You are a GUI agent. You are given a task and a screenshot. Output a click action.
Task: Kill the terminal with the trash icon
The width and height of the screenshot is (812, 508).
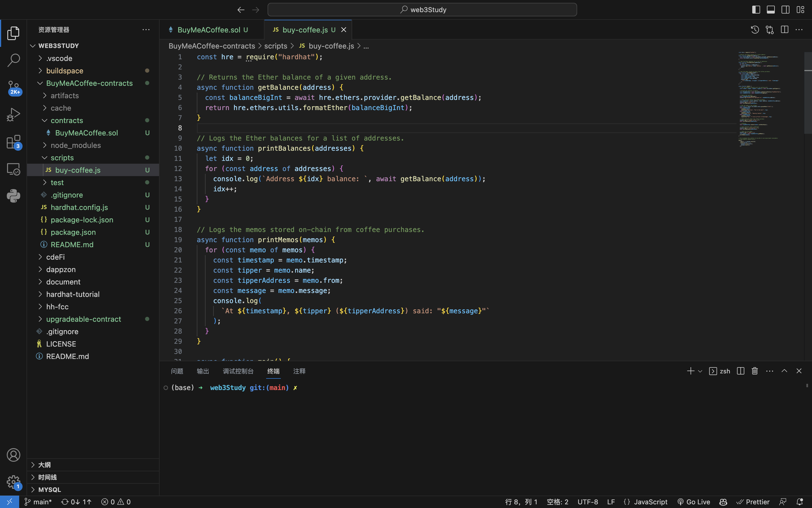[x=755, y=371]
